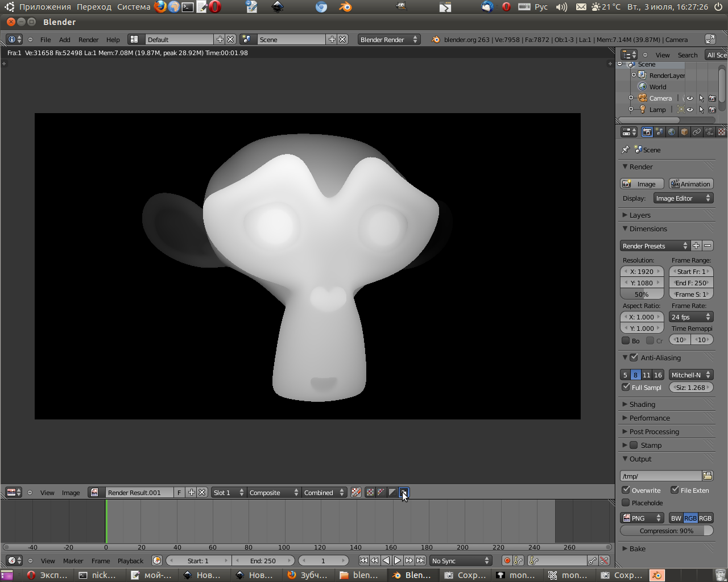The height and width of the screenshot is (582, 728).
Task: Open the Slot 1 render slot dropdown
Action: (229, 492)
